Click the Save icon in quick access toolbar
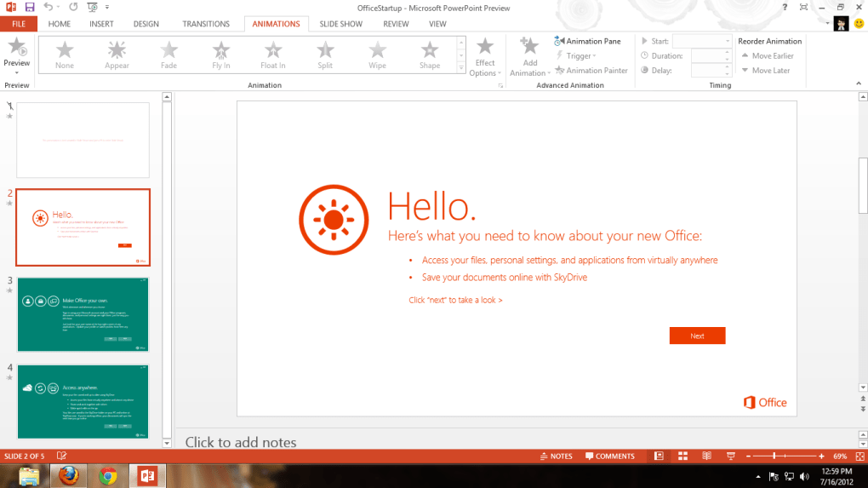Screen dimensions: 868x488 [x=30, y=7]
